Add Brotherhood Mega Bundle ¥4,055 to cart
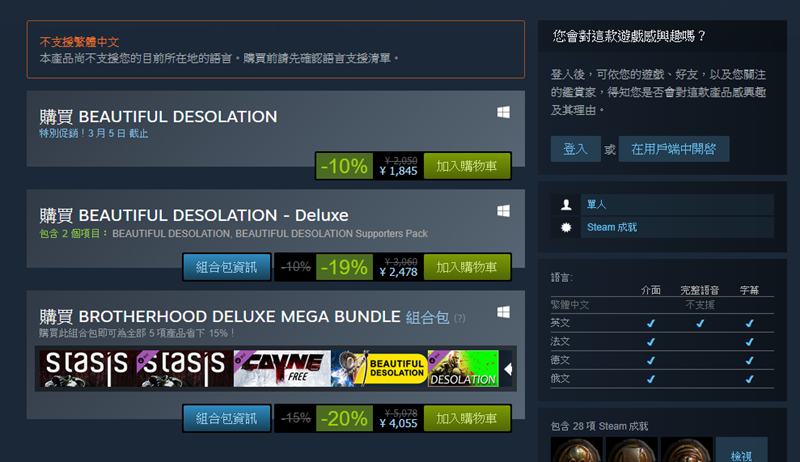Screen dimensions: 800x462 point(467,419)
